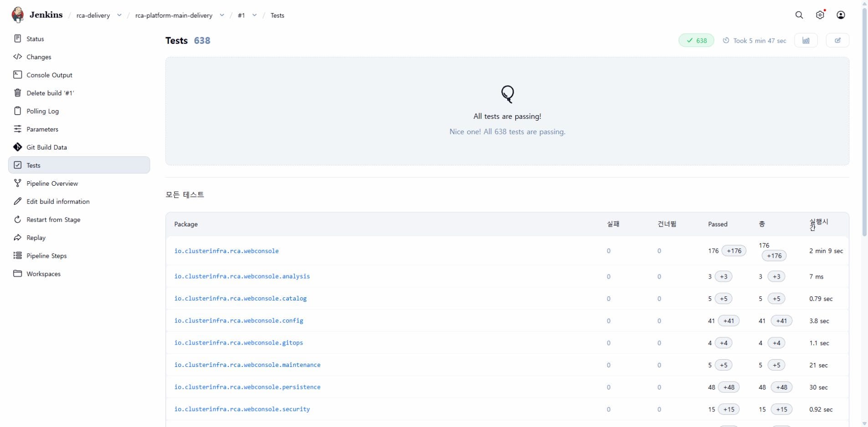Click the edit pencil button near Tests header
This screenshot has width=868, height=427.
coord(837,41)
